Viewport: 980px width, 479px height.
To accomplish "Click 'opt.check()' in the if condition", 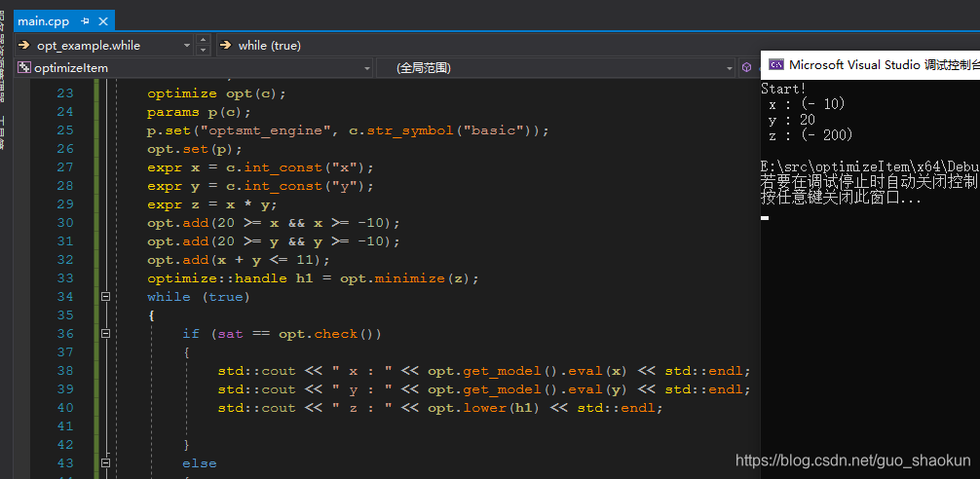I will click(325, 334).
